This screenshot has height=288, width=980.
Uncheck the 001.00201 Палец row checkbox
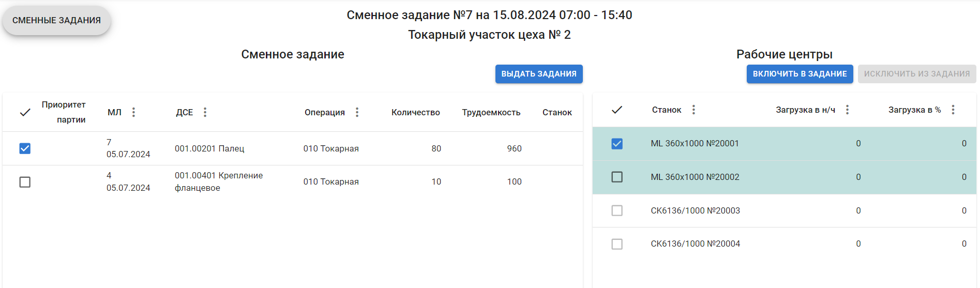[25, 148]
